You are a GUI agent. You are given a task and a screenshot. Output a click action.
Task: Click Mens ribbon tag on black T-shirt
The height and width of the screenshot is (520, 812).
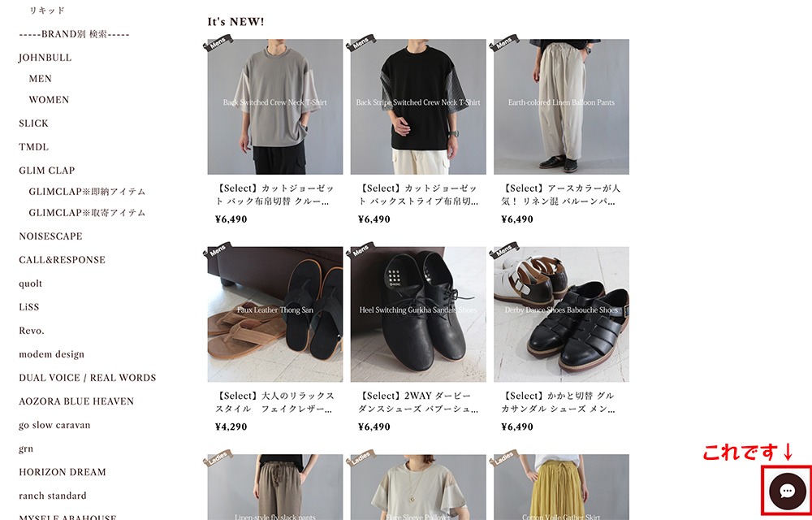click(361, 43)
